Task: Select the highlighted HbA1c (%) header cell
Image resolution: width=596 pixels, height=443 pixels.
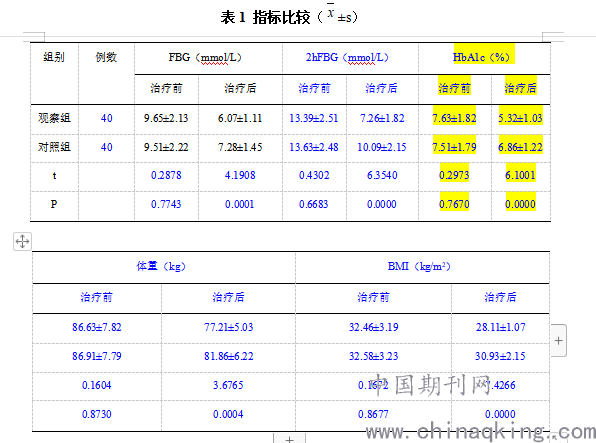Action: (484, 57)
